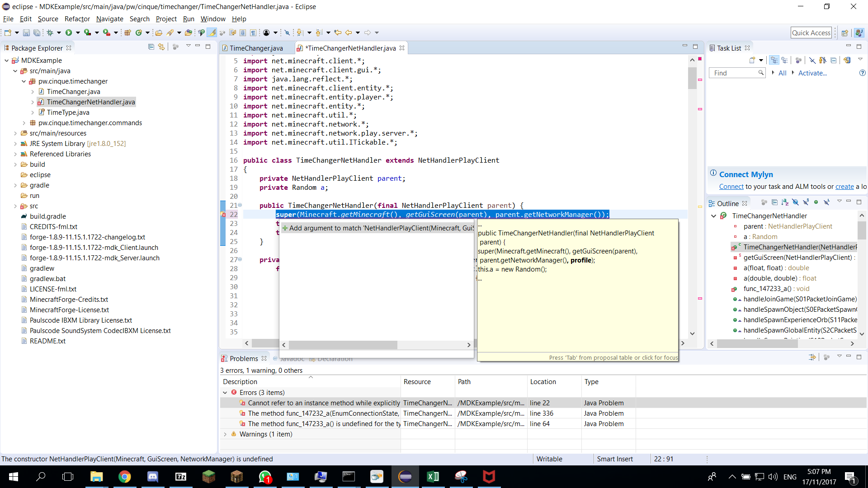
Task: Expand the Warnings item in Problems view
Action: click(x=225, y=434)
